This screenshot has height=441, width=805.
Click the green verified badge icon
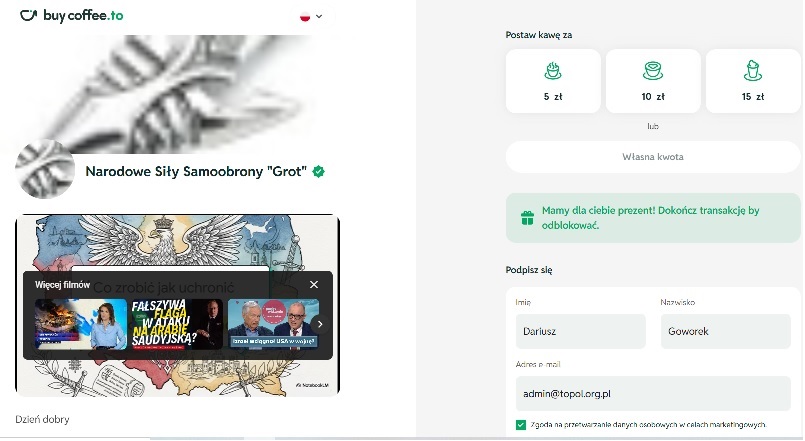coord(318,171)
